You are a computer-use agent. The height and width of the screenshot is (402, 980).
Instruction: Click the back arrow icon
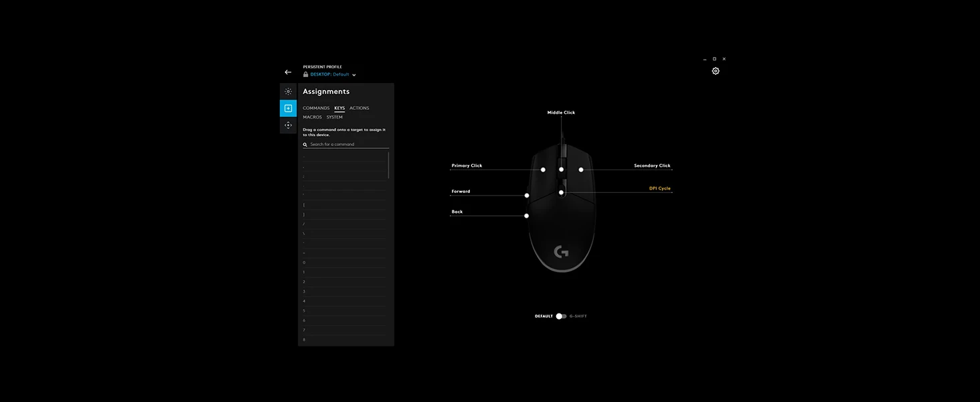288,72
